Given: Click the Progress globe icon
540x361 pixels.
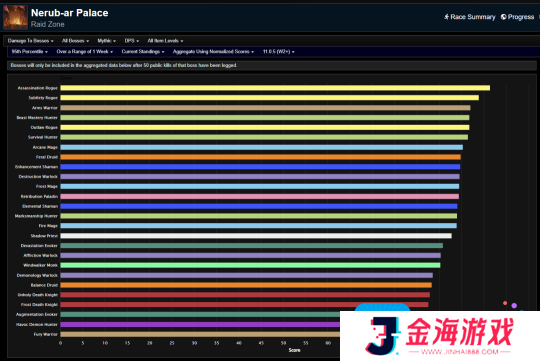Looking at the screenshot, I should [x=503, y=17].
